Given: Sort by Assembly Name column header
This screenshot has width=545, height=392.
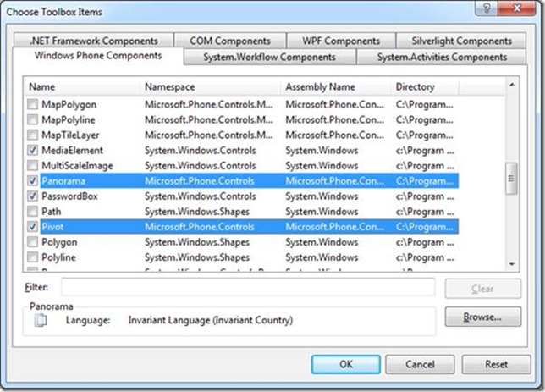Looking at the screenshot, I should pos(335,86).
